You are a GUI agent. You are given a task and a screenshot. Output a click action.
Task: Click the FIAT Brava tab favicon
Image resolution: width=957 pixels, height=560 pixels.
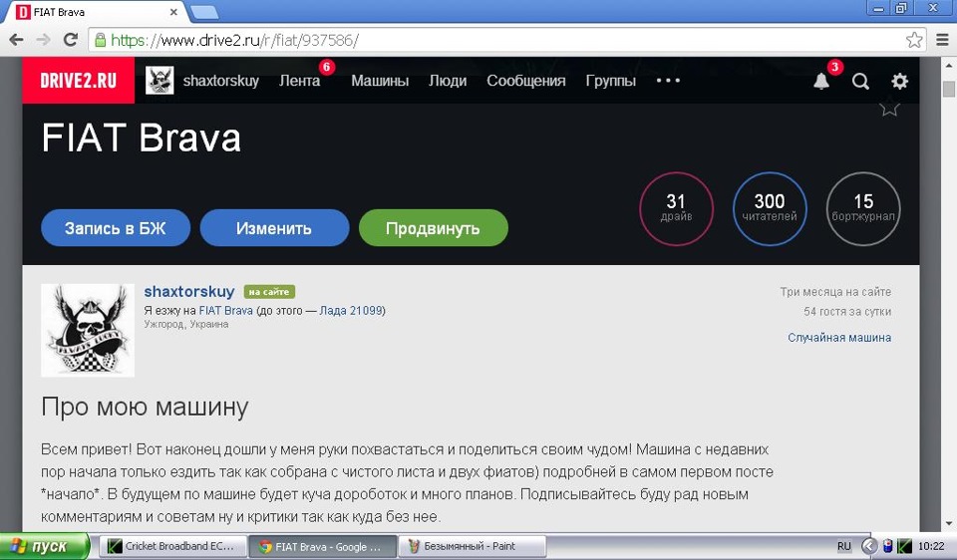click(23, 12)
